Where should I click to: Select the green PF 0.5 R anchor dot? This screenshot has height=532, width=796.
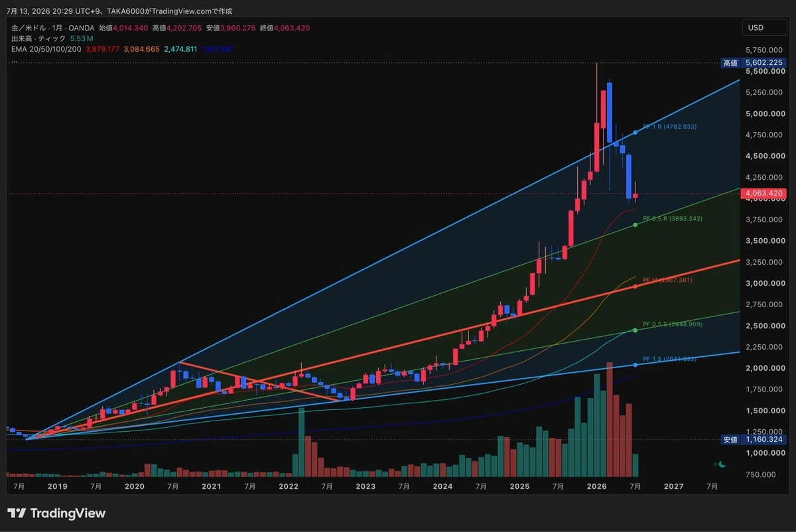pos(635,225)
